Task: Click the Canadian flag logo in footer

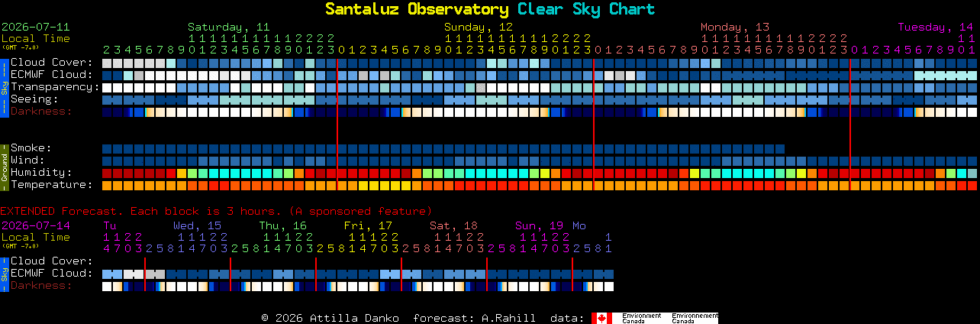Action: click(x=601, y=318)
